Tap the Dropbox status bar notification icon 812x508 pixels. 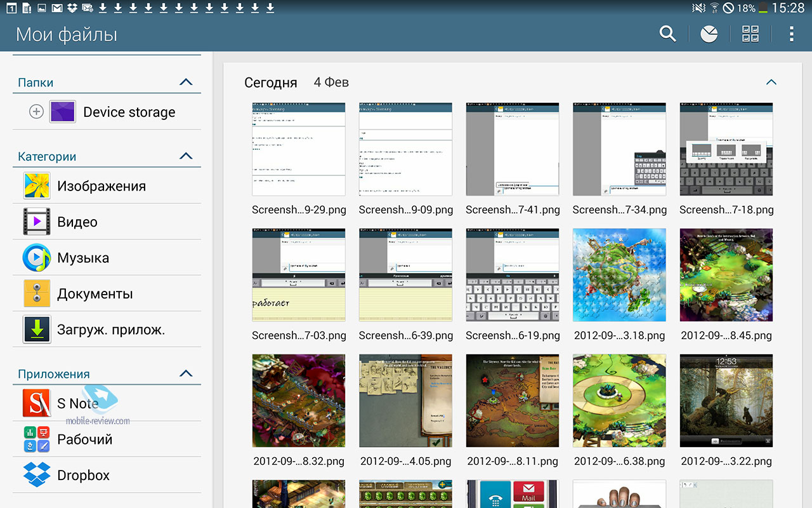point(72,8)
